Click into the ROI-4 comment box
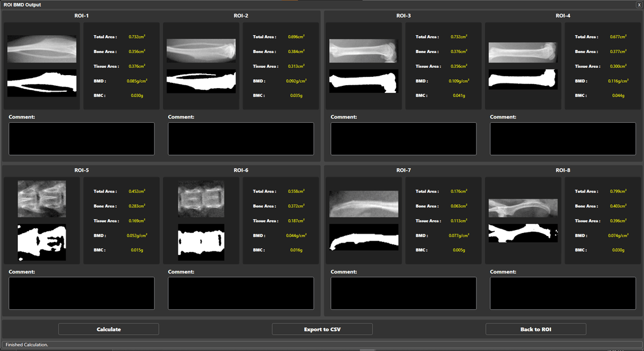The image size is (644, 351). 563,139
